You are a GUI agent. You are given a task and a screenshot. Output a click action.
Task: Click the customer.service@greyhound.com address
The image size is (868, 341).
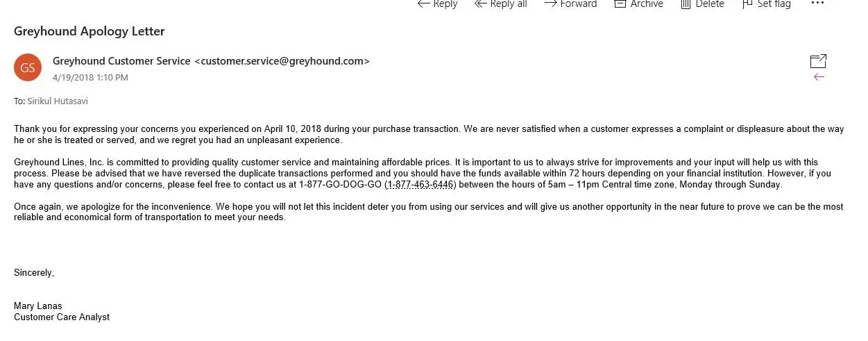[x=282, y=61]
